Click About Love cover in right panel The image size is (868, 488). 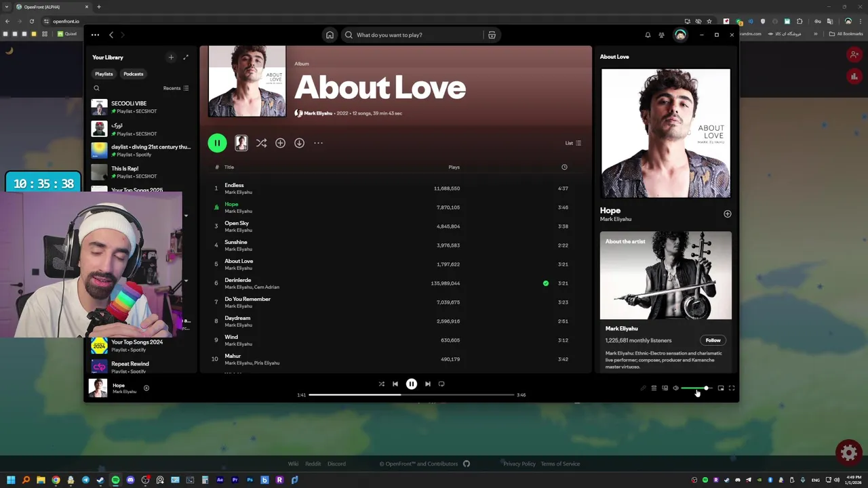click(666, 134)
